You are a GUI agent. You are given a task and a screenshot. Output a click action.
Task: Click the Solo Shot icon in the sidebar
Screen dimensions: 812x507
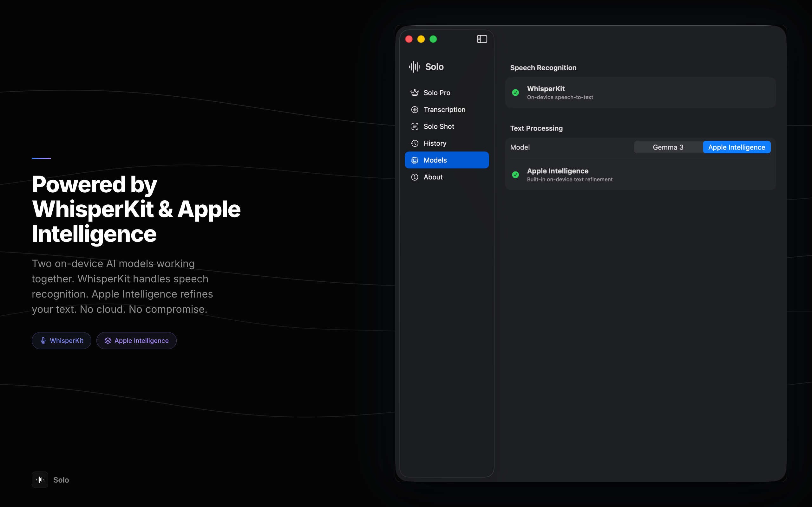[415, 126]
